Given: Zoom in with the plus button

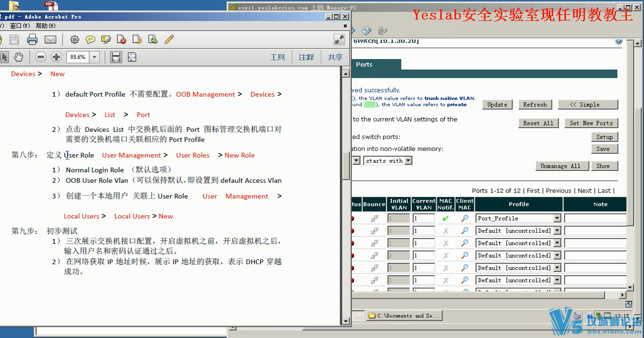Looking at the screenshot, I should (57, 57).
